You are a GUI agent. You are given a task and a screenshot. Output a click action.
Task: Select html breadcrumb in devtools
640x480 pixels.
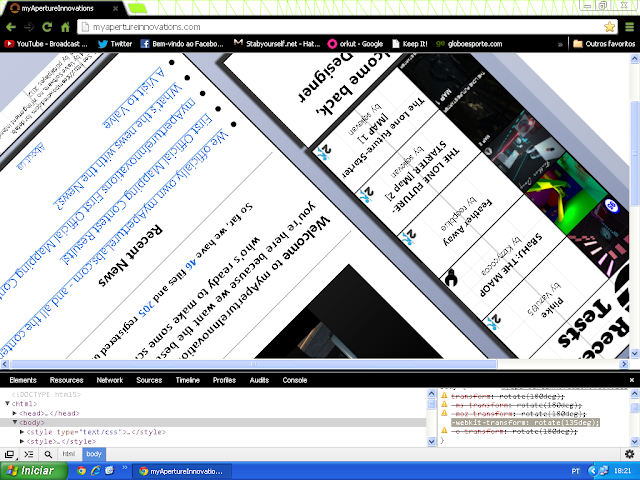69,454
